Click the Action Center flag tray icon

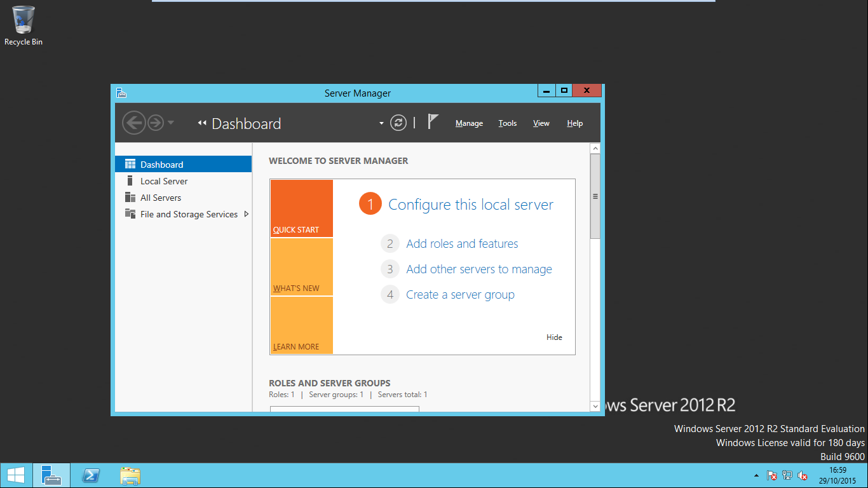[x=772, y=475]
